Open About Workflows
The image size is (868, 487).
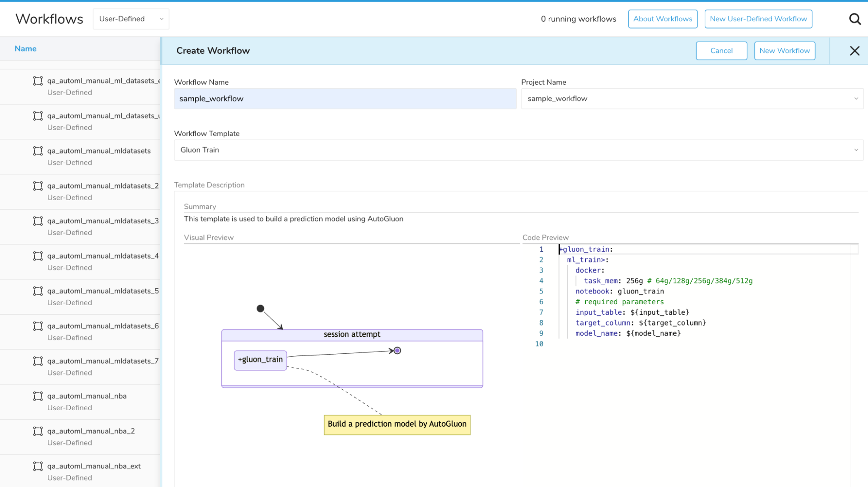coord(662,19)
